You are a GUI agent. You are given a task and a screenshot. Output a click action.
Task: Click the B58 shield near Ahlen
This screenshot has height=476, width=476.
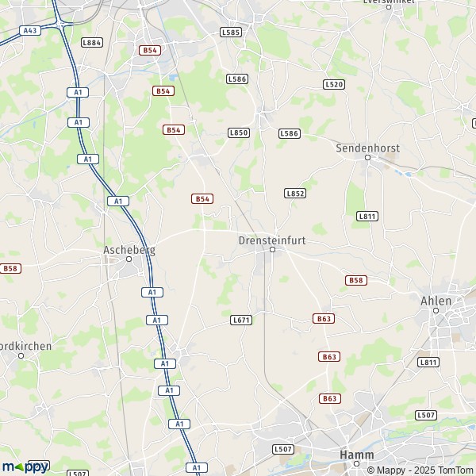coord(356,280)
